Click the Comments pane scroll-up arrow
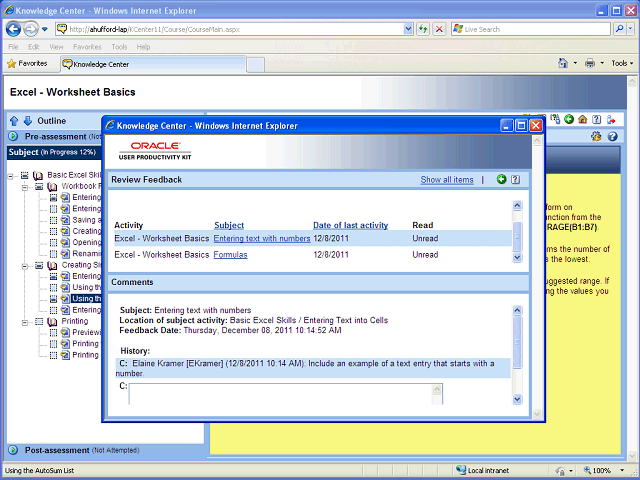This screenshot has width=640, height=480. 517,310
